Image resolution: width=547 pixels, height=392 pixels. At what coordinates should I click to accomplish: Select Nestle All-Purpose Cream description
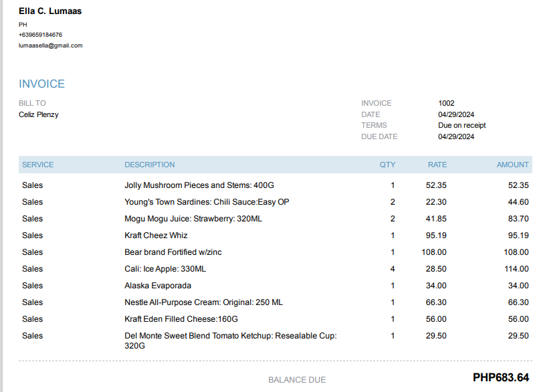204,302
